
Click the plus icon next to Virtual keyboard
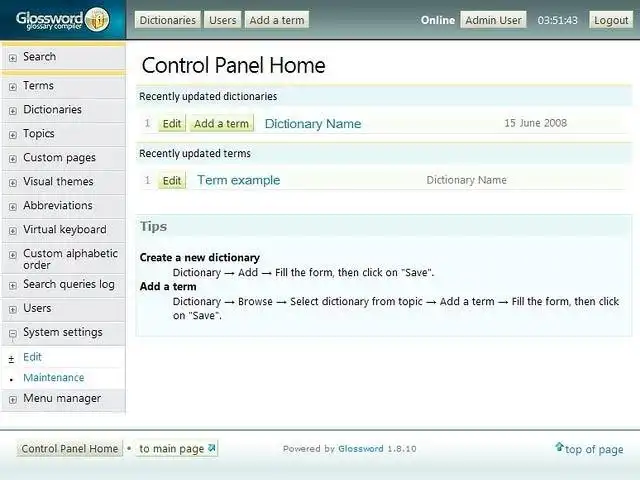coord(13,231)
